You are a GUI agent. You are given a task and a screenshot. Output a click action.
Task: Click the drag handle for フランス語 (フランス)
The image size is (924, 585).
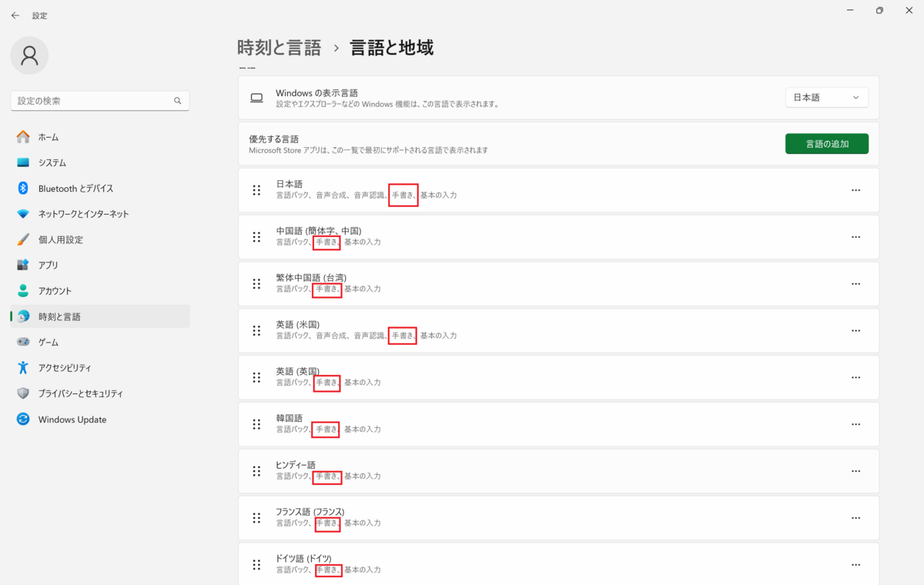tap(256, 518)
